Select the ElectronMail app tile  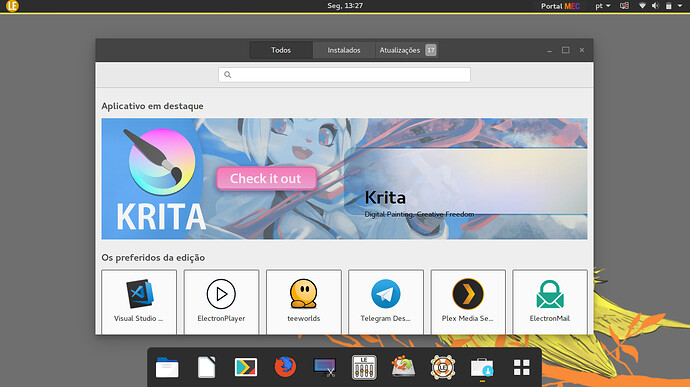550,302
